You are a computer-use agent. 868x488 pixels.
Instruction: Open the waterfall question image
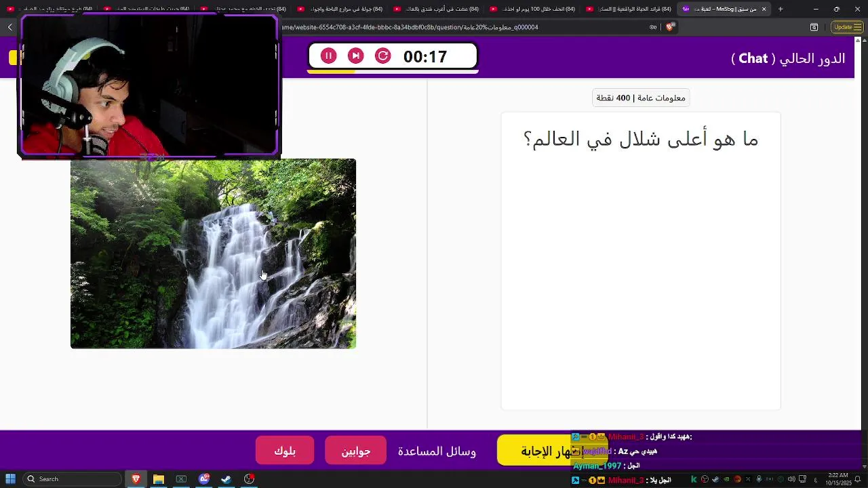(213, 253)
